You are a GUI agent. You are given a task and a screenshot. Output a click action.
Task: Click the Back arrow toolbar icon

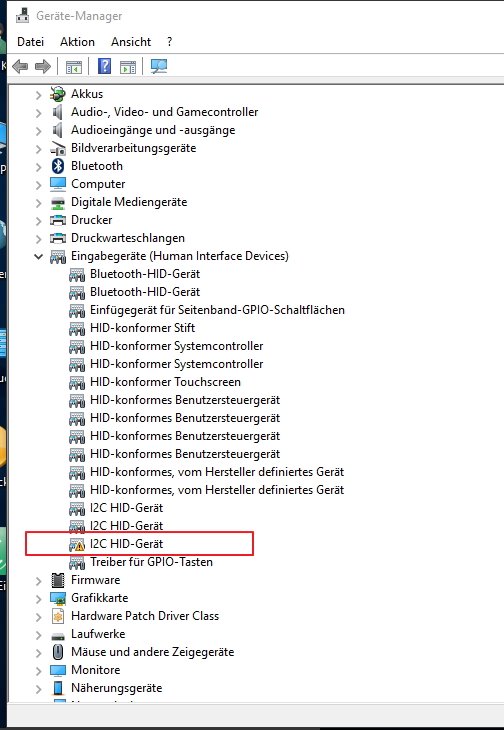point(20,67)
